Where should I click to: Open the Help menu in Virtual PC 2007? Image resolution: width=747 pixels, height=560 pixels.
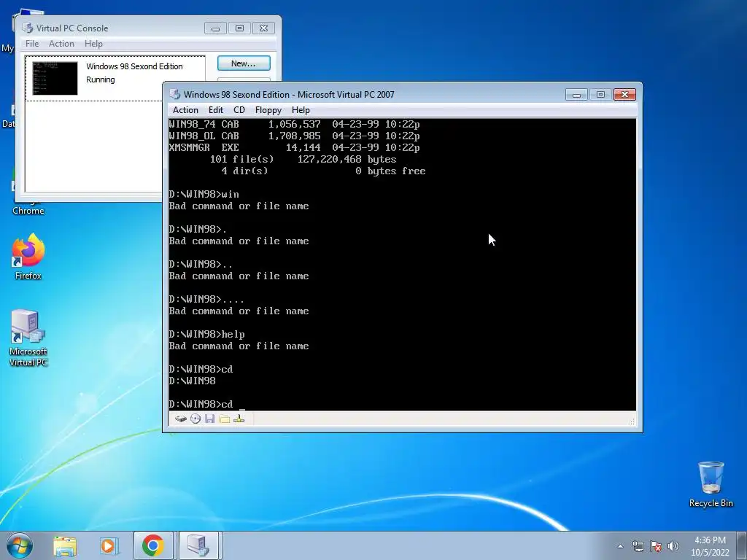pos(301,110)
